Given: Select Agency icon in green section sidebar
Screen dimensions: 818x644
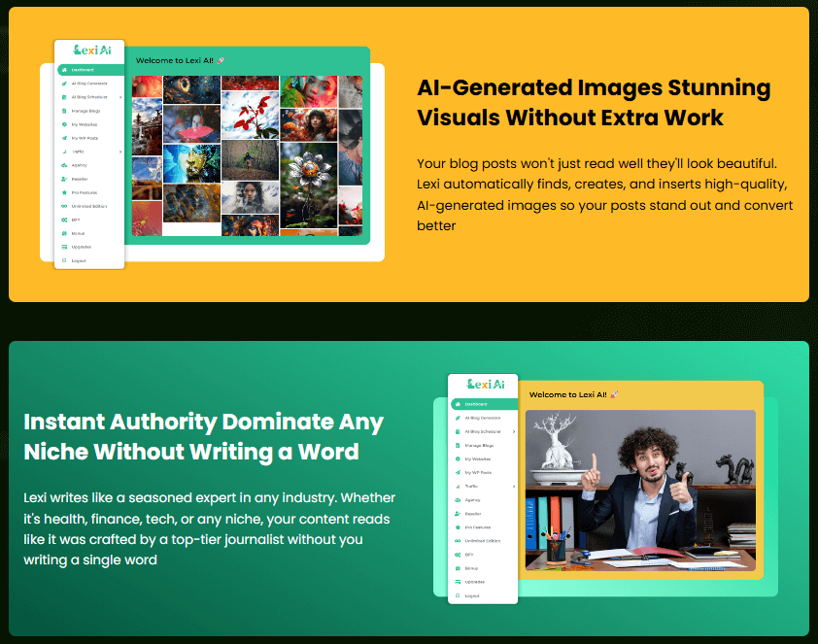Looking at the screenshot, I should [x=457, y=499].
